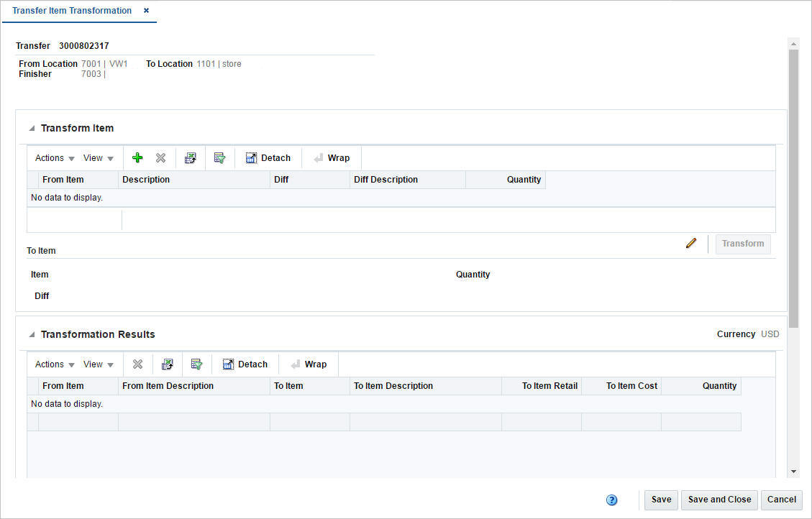Toggle Wrap in the Transformation Results toolbar
Screen dimensions: 812x519
tap(308, 364)
